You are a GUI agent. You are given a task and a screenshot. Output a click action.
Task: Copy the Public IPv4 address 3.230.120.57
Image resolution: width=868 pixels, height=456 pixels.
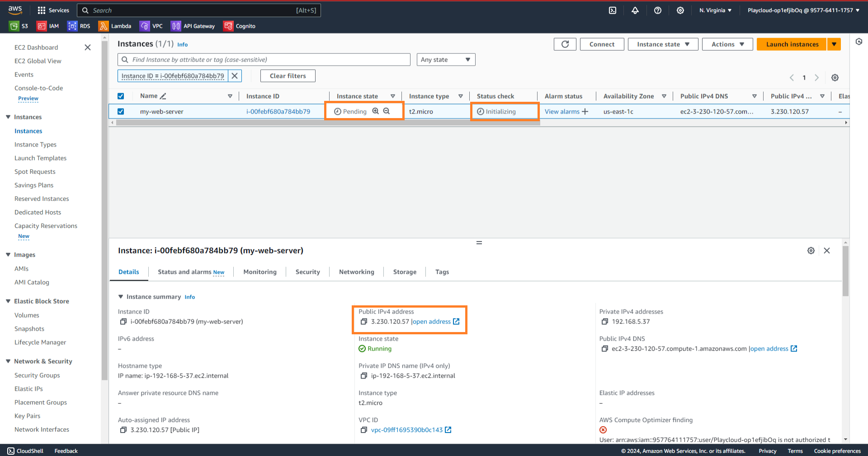363,322
